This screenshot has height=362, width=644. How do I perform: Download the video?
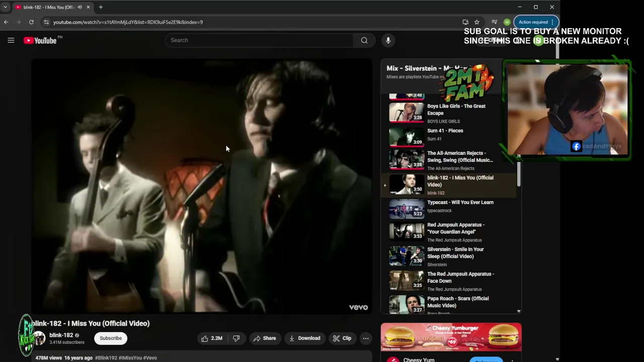304,338
